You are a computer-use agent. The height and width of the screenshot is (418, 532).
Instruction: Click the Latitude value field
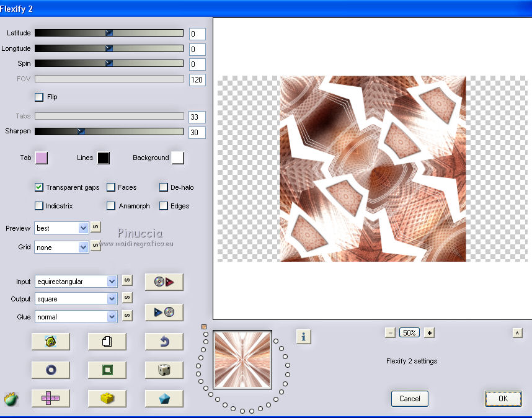pyautogui.click(x=197, y=34)
